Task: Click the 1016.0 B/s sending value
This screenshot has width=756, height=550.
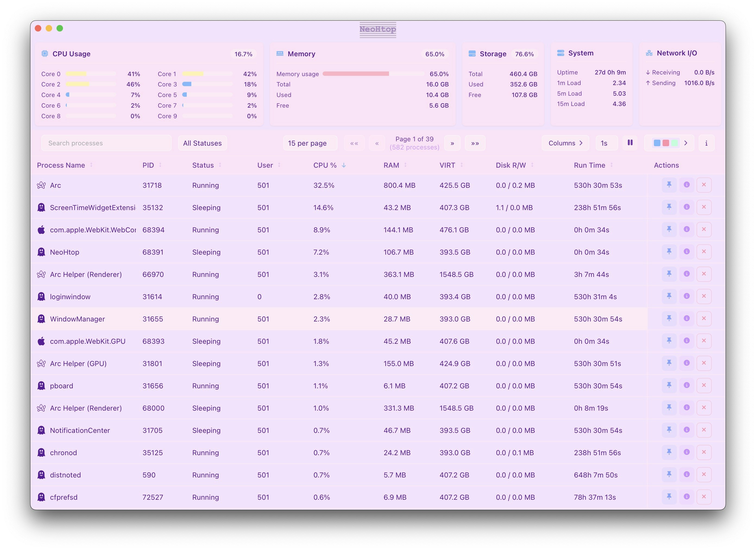Action: (x=699, y=83)
